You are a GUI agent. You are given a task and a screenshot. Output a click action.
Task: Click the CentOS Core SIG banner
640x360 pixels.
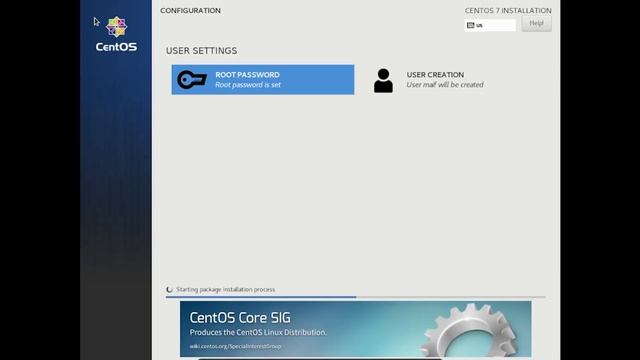356,329
